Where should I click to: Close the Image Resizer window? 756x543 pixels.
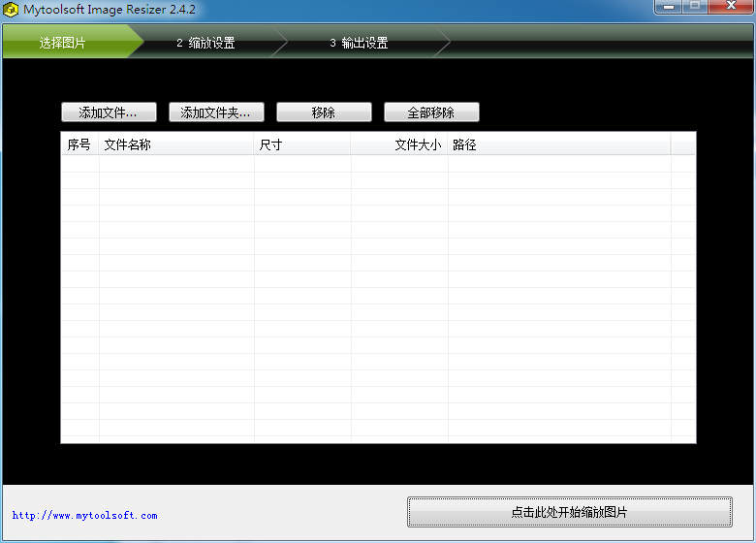[731, 6]
